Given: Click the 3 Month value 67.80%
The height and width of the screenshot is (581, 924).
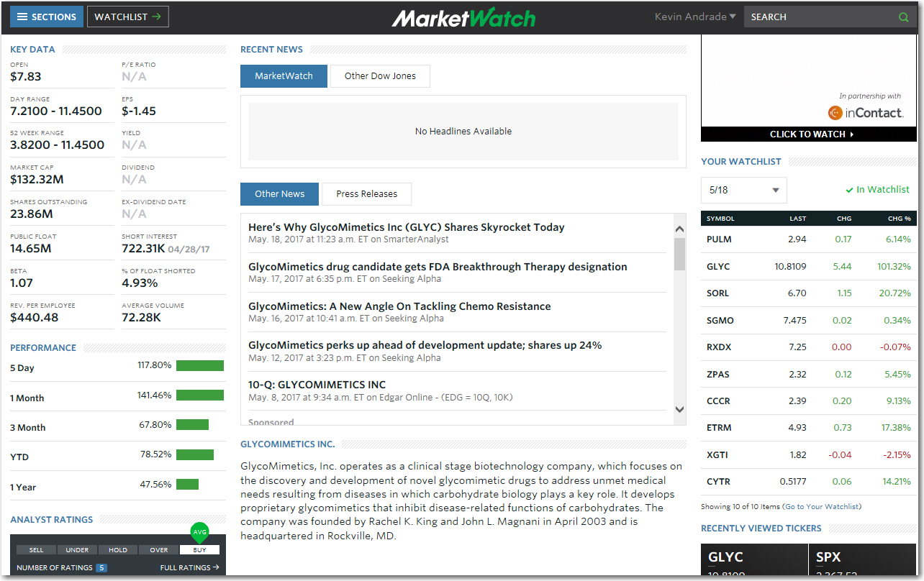Looking at the screenshot, I should 155,425.
